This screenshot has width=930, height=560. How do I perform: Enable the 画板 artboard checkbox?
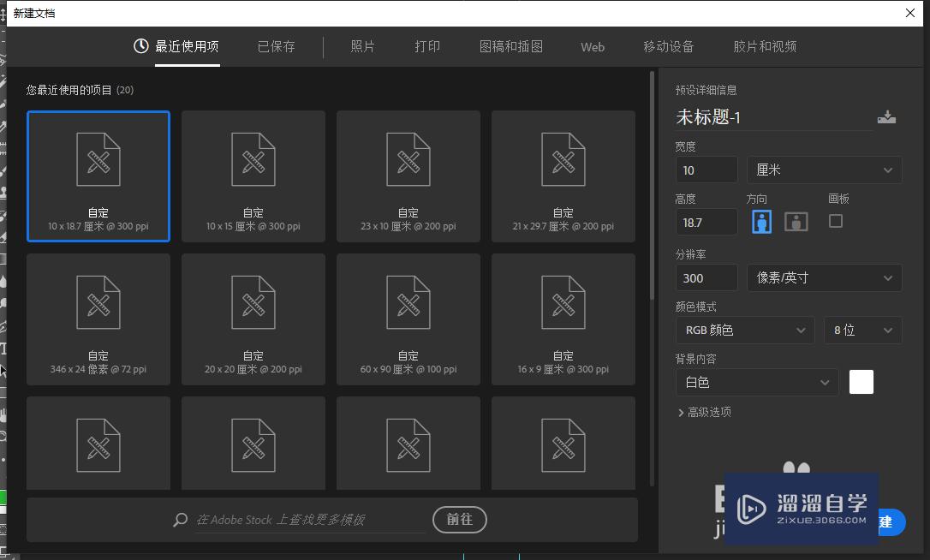pyautogui.click(x=835, y=221)
